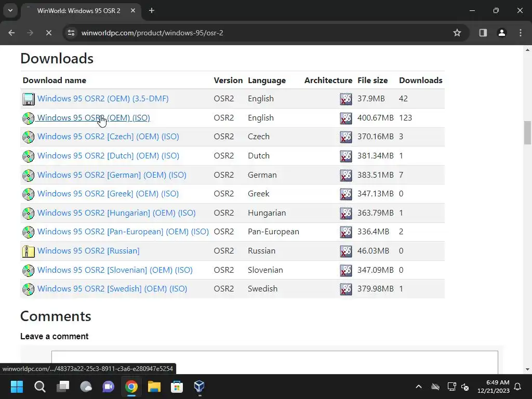
Task: Open Windows 95 OSR2 (OEM) (ISO) link
Action: pos(94,117)
